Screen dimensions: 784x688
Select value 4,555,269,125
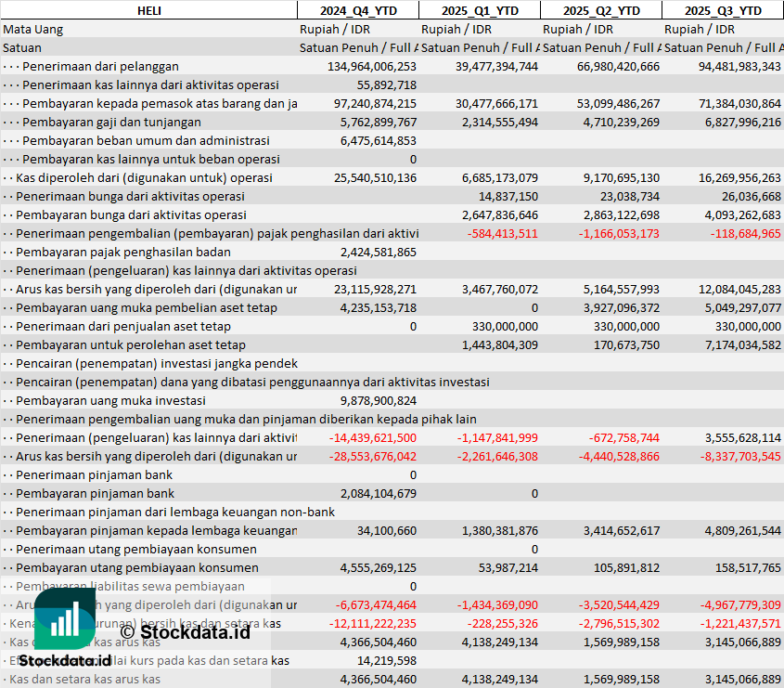(x=379, y=567)
